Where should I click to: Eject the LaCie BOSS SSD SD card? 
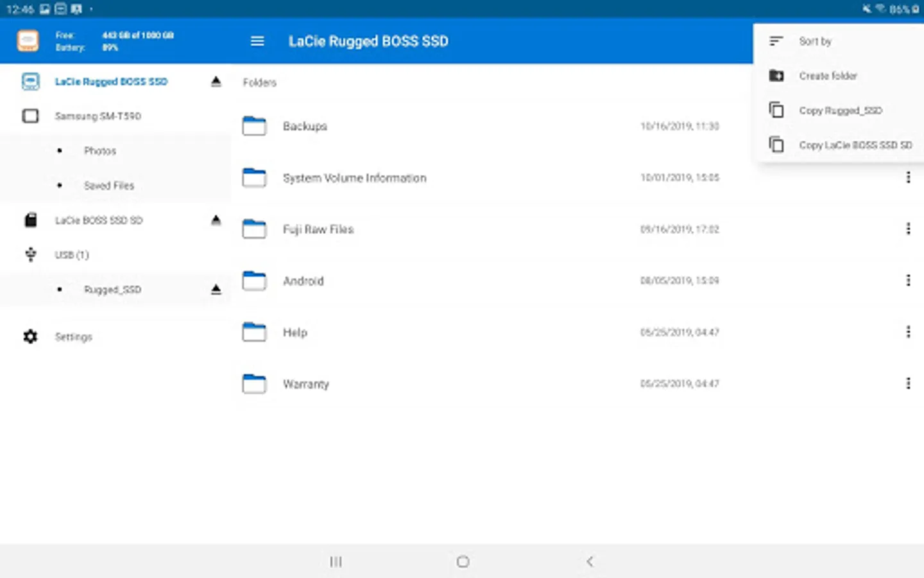tap(216, 220)
